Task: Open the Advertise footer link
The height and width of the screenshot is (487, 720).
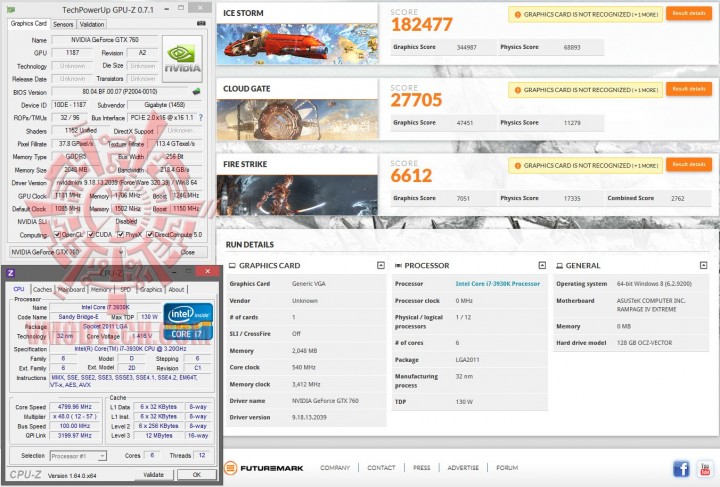Action: (x=463, y=468)
